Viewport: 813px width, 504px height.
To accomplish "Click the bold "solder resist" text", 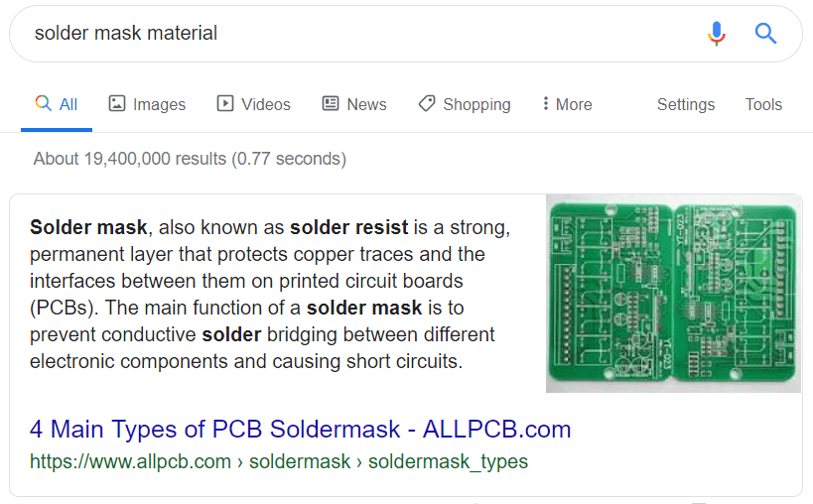I will [345, 227].
